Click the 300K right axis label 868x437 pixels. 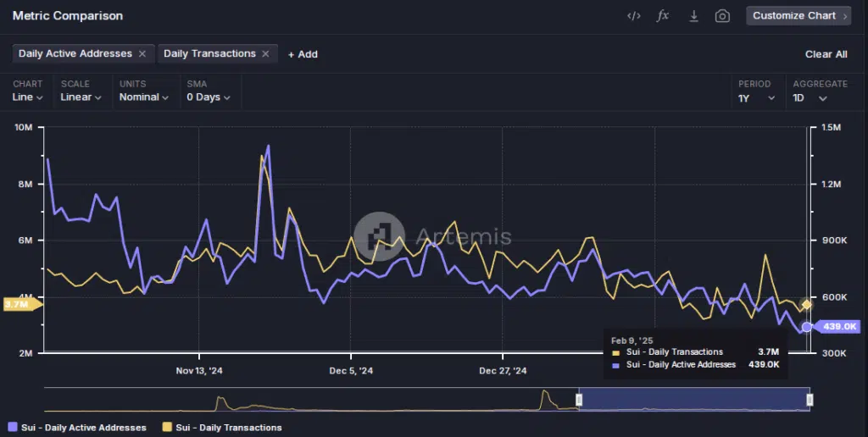pyautogui.click(x=834, y=353)
